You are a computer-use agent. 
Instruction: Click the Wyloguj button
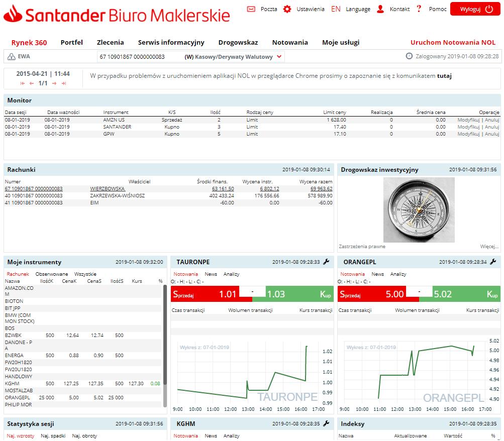coord(475,9)
